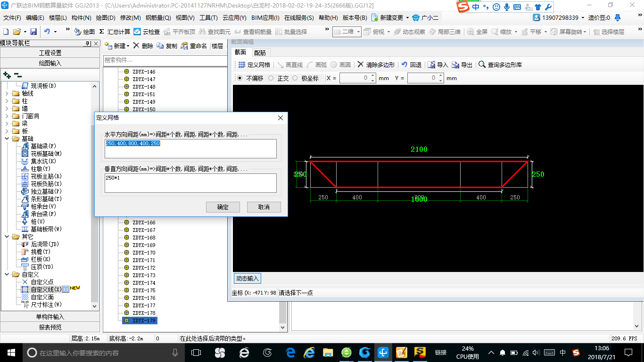Screen dimensions: 644x362
Task: Select the 绘图 drawing tool
Action: point(84,32)
